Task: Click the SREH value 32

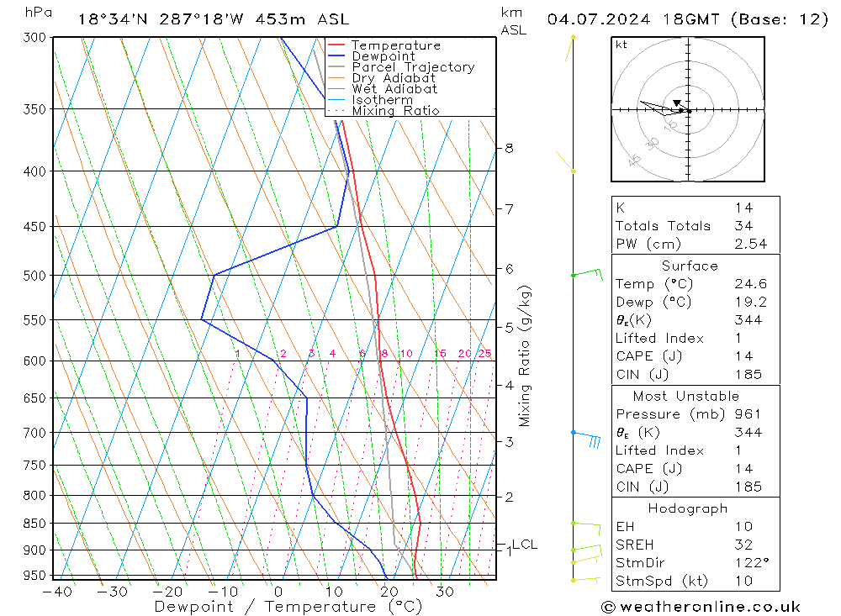Action: (x=743, y=545)
